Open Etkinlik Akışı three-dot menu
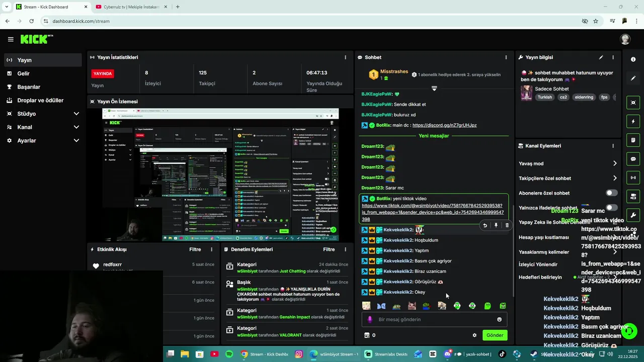 pyautogui.click(x=211, y=249)
